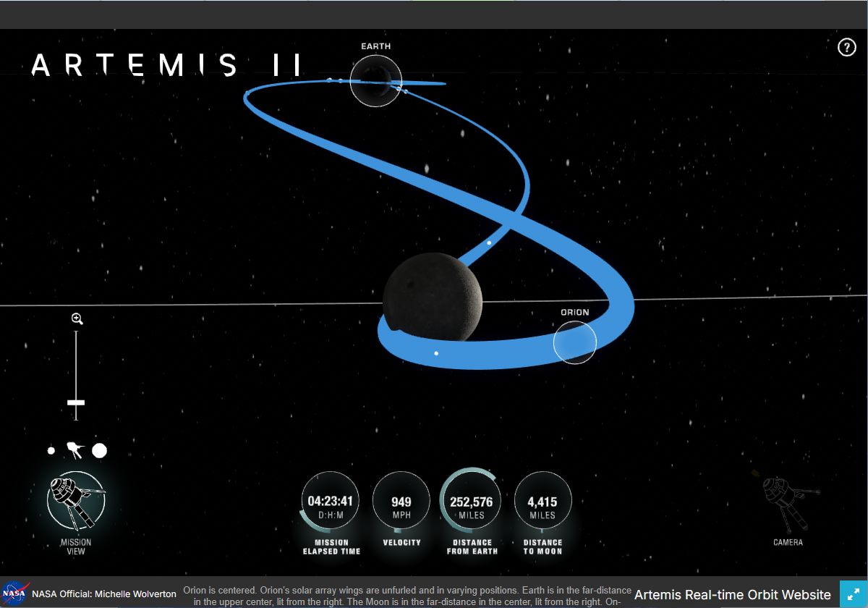Viewport: 868px width, 608px height.
Task: Select the Orion marker circle on trajectory
Action: [x=575, y=342]
